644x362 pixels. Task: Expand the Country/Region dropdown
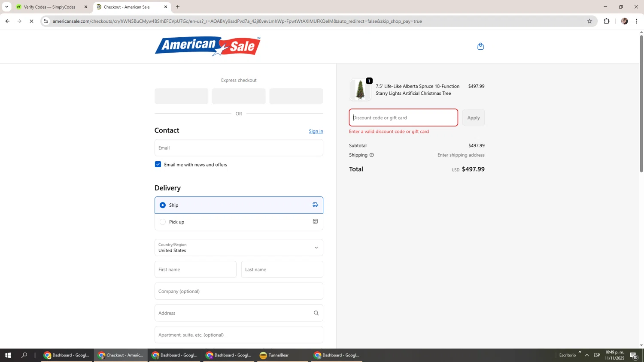pos(239,247)
